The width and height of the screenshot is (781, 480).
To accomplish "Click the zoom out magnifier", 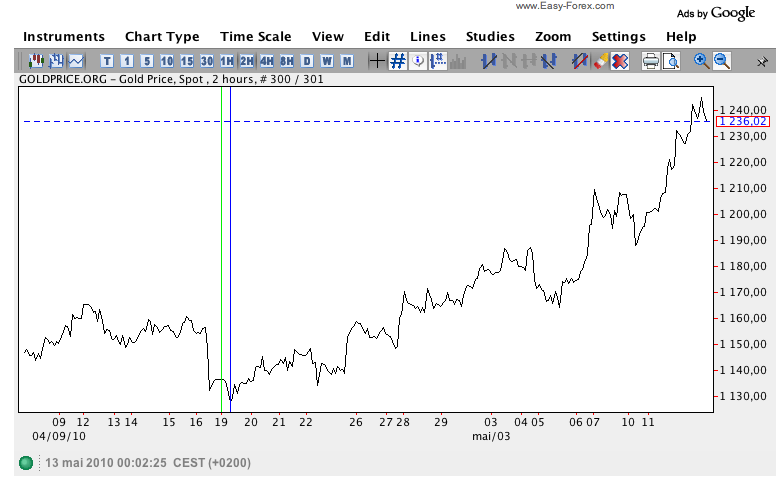I will [x=721, y=61].
